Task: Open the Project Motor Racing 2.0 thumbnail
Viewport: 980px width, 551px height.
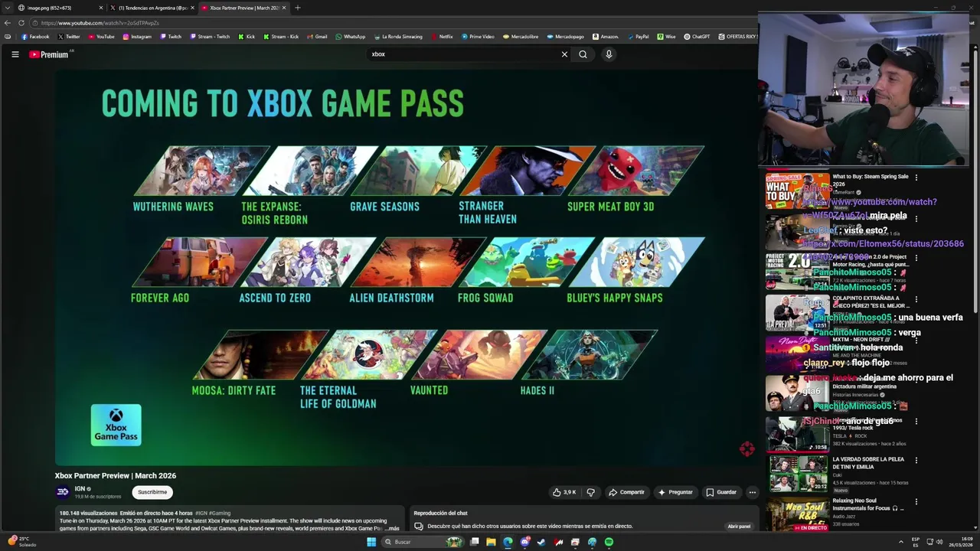Action: pos(797,272)
